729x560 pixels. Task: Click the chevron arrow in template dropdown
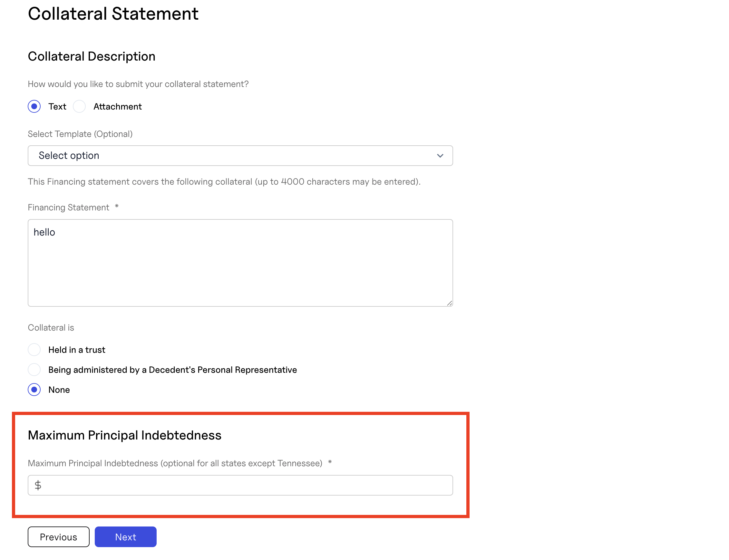440,156
